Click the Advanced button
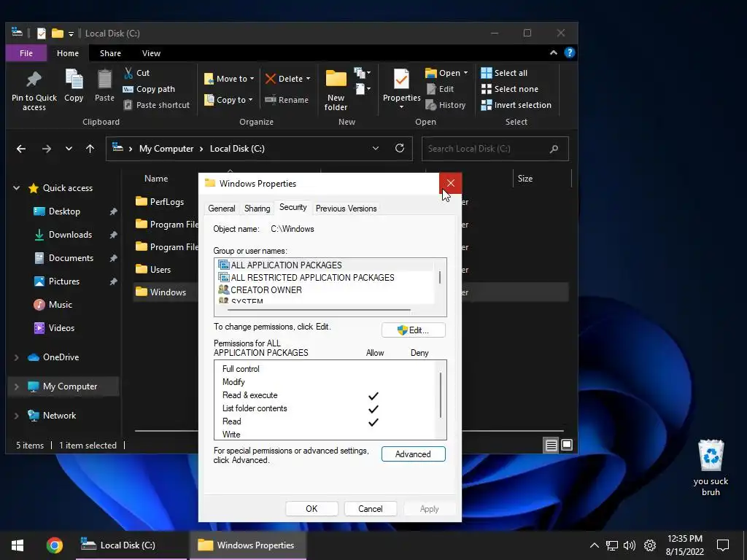Screen dimensions: 747x560 [414, 454]
